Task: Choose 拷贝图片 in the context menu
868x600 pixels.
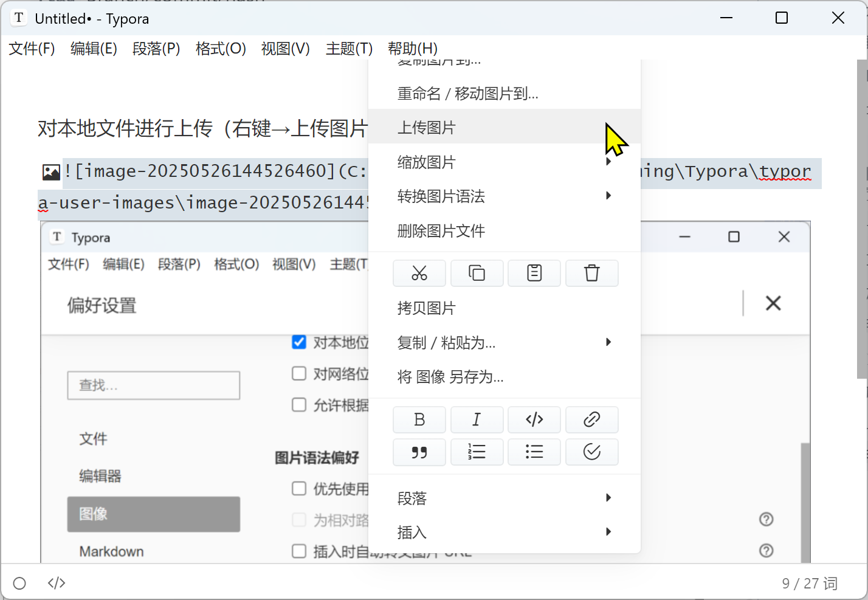Action: [426, 308]
